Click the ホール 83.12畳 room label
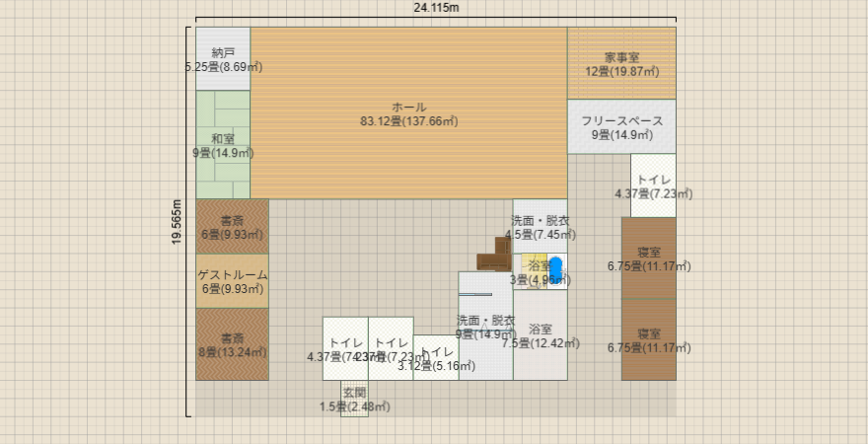The image size is (868, 444). (x=409, y=114)
